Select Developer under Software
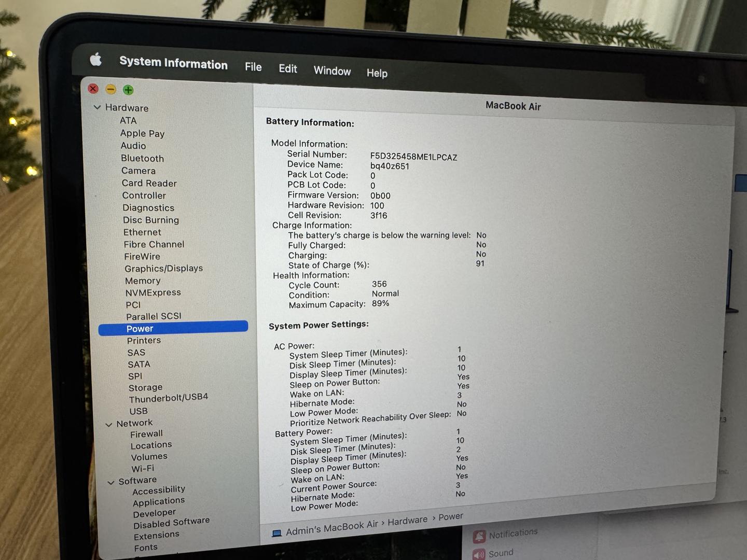Viewport: 747px width, 560px height. pos(155,513)
